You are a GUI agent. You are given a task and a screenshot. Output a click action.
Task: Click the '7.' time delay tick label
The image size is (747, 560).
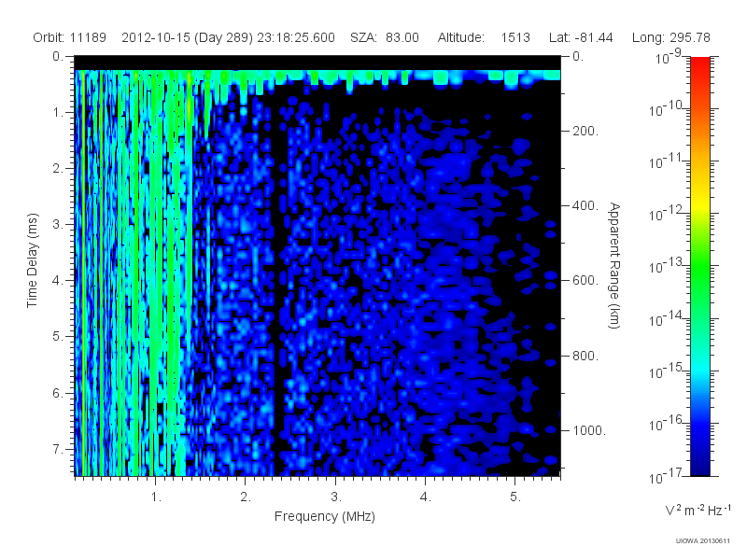tap(58, 449)
